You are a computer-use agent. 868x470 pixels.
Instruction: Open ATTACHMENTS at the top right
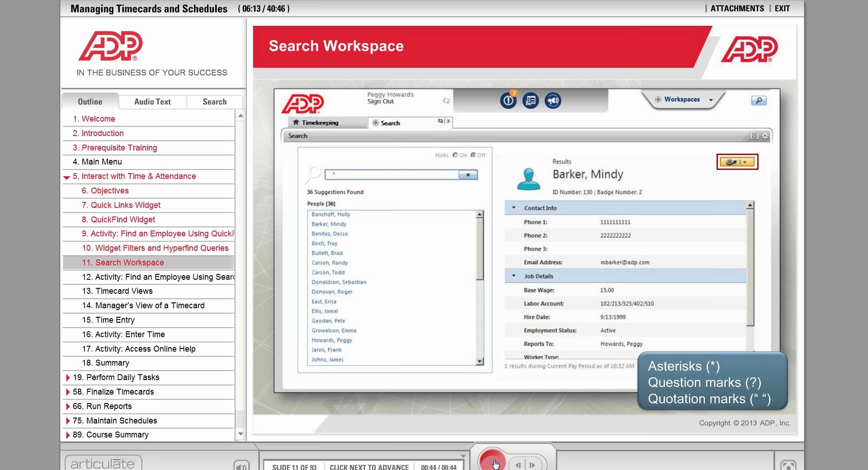click(x=737, y=8)
